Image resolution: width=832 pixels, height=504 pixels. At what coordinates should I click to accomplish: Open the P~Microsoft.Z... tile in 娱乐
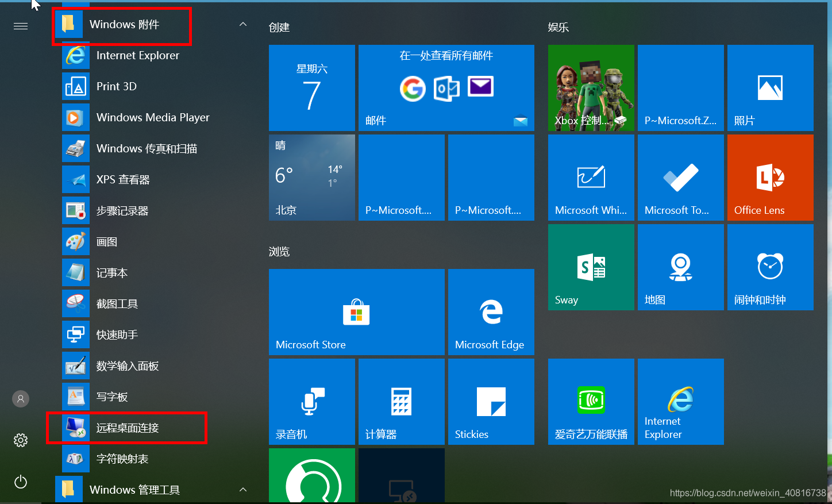(681, 88)
